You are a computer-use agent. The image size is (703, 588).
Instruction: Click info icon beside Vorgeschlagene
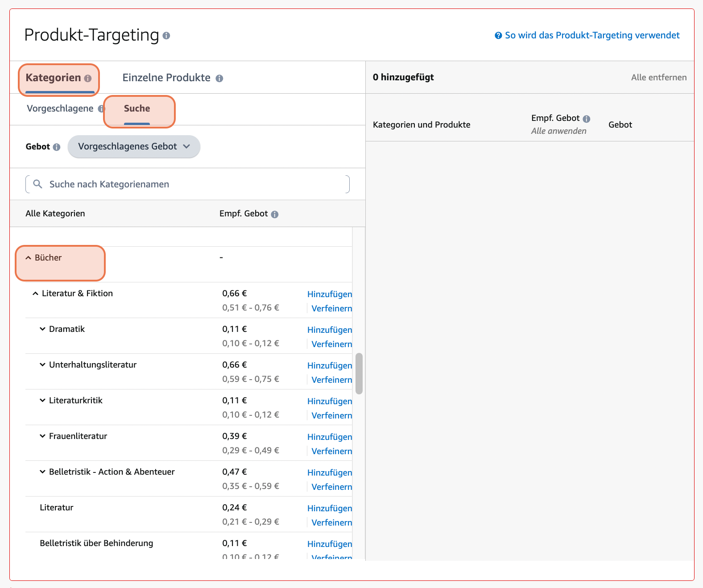click(101, 109)
